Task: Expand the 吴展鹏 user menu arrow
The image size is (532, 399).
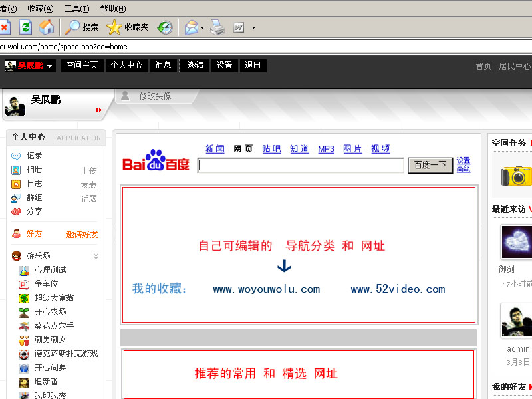Action: click(49, 66)
